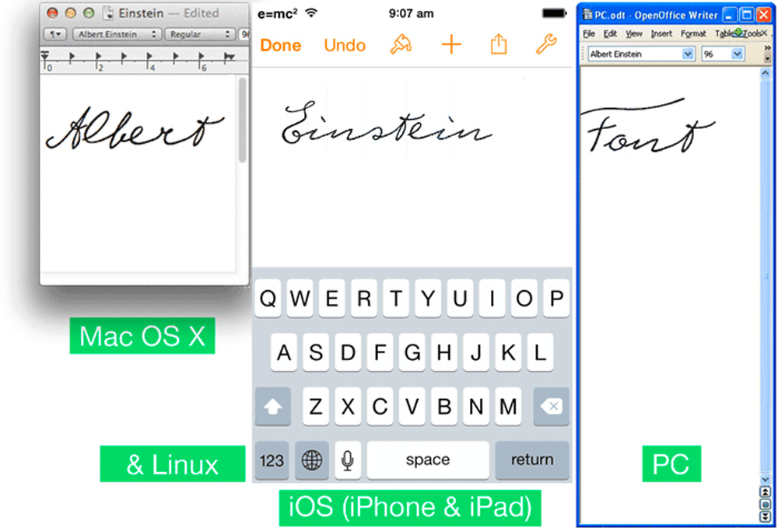The width and height of the screenshot is (778, 532).
Task: Tap the P key on keyboard
Action: pyautogui.click(x=556, y=299)
